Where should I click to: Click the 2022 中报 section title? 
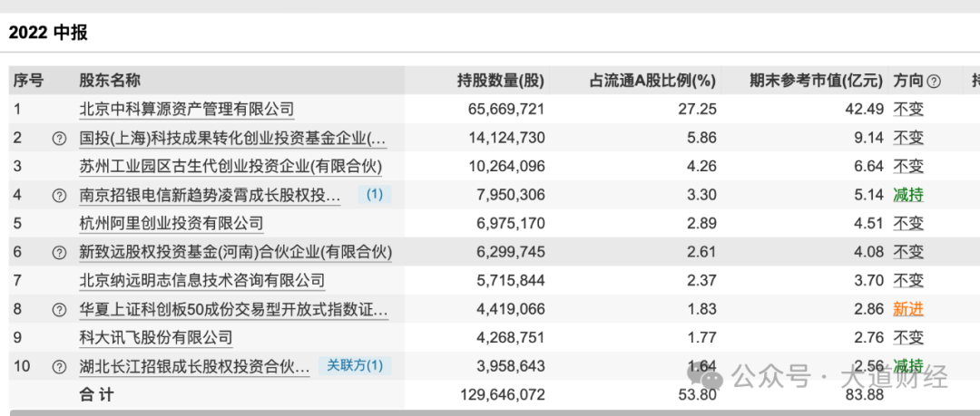pyautogui.click(x=48, y=33)
